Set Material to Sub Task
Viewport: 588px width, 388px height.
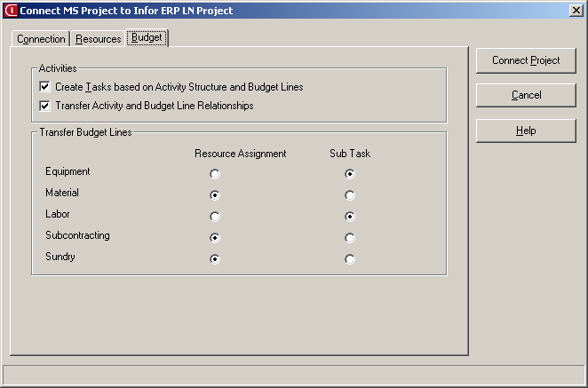coord(350,195)
